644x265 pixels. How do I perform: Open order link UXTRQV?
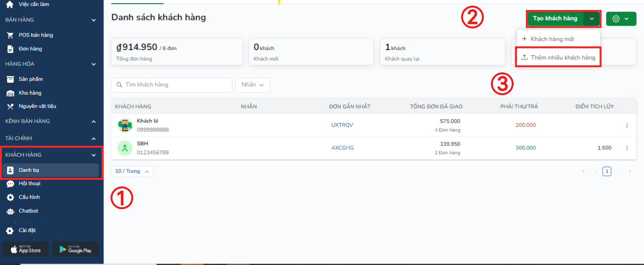point(342,125)
